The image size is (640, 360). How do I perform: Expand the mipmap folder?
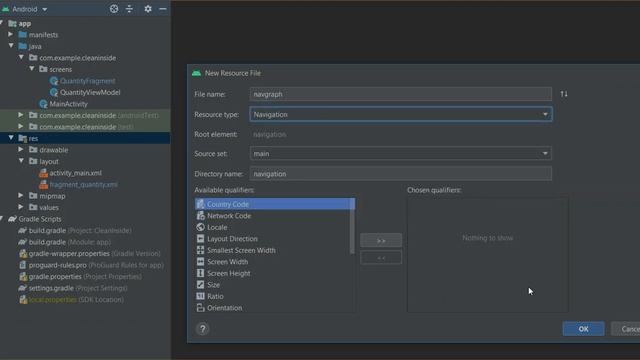click(21, 196)
